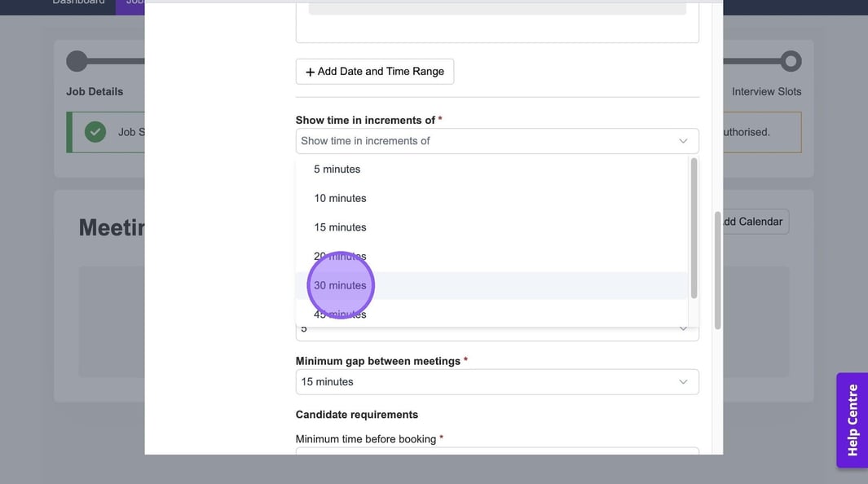Choose the highlighted 30 minutes option
Screen dimensions: 868x484
point(340,285)
